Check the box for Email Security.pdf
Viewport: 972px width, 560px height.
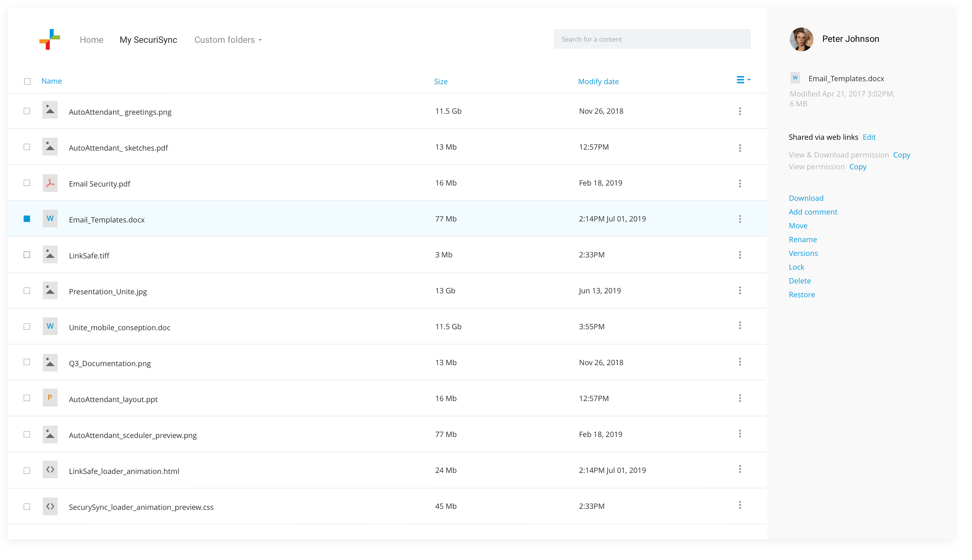[27, 183]
